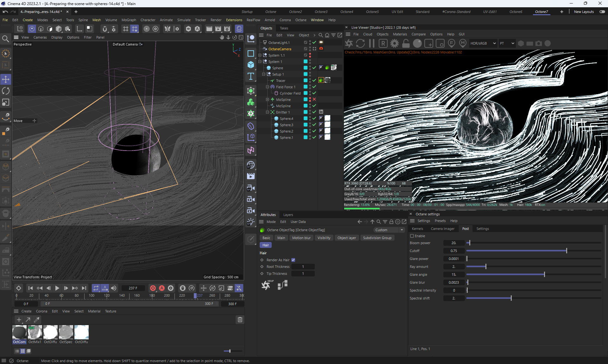Screen dimensions: 608x364
Task: Click the Subdivision Group button
Action: tap(377, 238)
